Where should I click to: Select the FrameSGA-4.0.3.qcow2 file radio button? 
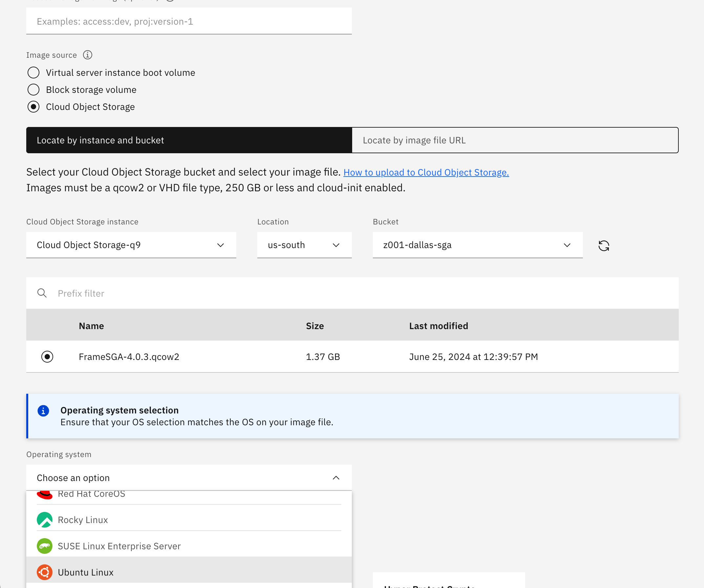point(47,357)
